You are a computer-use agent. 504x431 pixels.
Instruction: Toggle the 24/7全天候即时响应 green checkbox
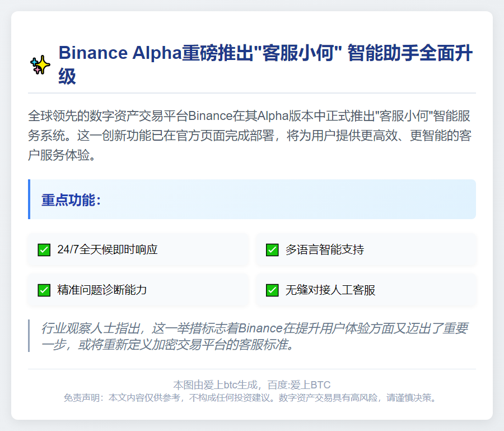pos(44,250)
